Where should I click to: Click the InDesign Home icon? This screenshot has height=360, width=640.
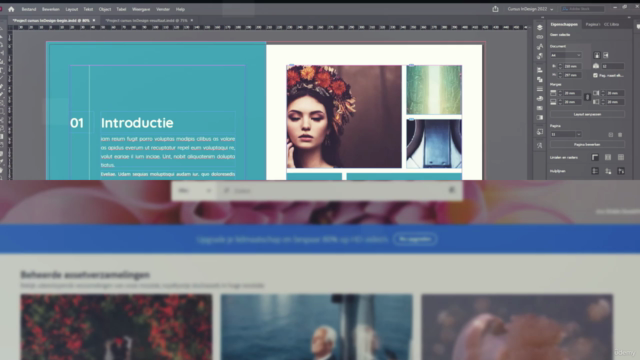(x=11, y=9)
